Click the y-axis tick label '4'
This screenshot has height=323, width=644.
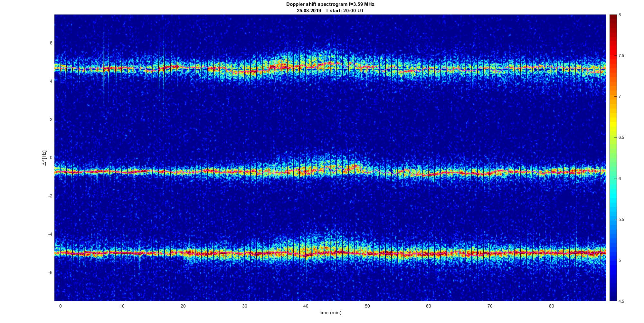click(x=51, y=81)
